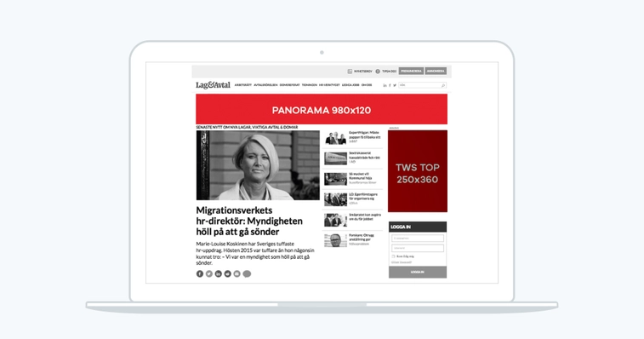Open comments via speech bubble icon

(x=247, y=274)
